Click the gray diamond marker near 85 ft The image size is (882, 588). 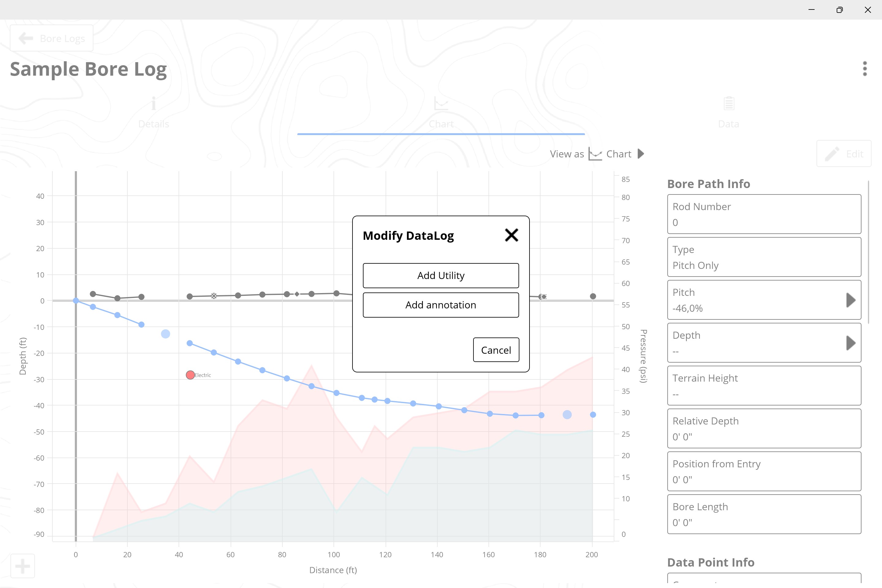297,294
